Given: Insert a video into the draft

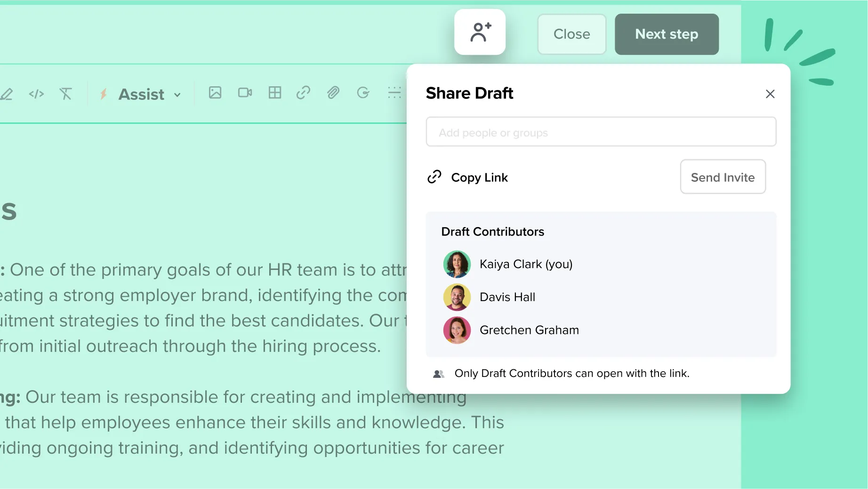Looking at the screenshot, I should point(245,93).
